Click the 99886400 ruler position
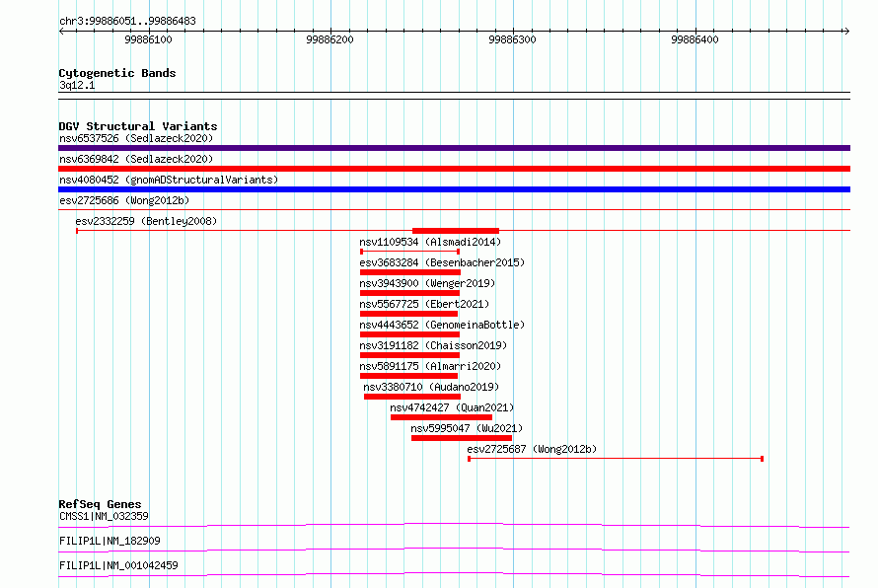 695,39
